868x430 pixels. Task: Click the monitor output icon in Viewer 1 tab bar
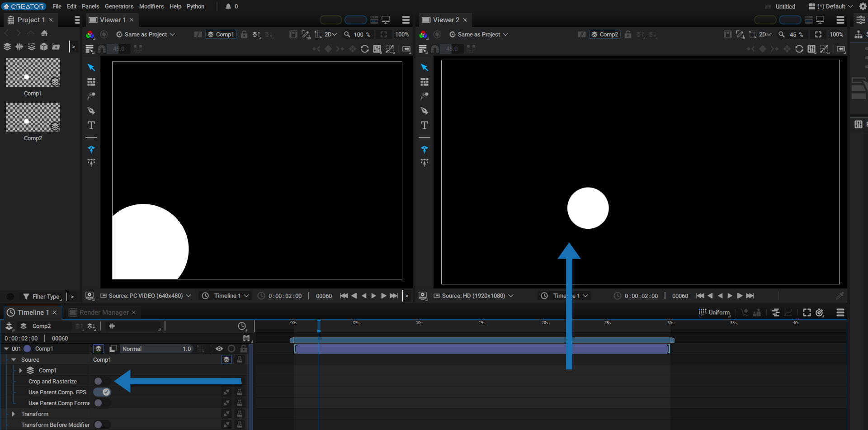pyautogui.click(x=386, y=20)
